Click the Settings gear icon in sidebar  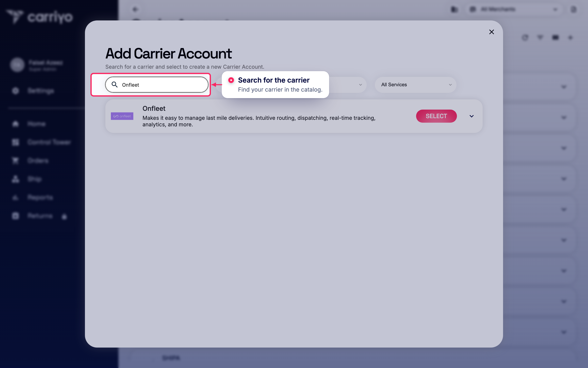point(16,91)
